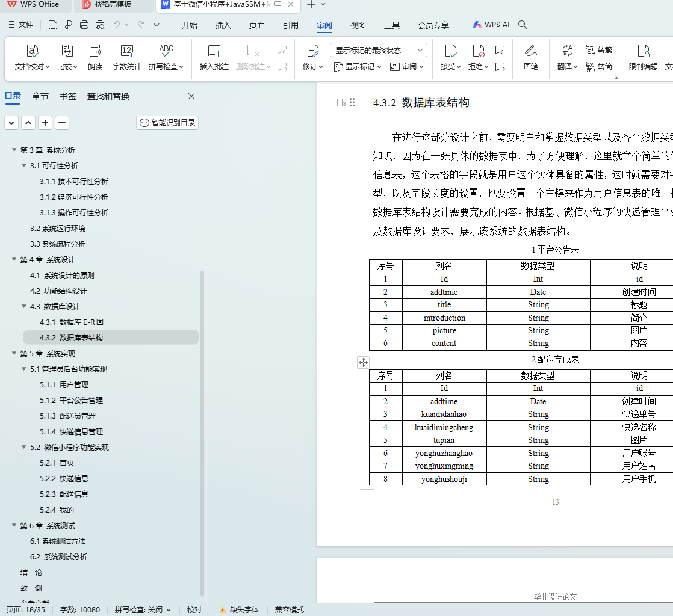Jump to 5.2.2 快递信息 outline item
This screenshot has height=616, width=673.
(x=64, y=478)
